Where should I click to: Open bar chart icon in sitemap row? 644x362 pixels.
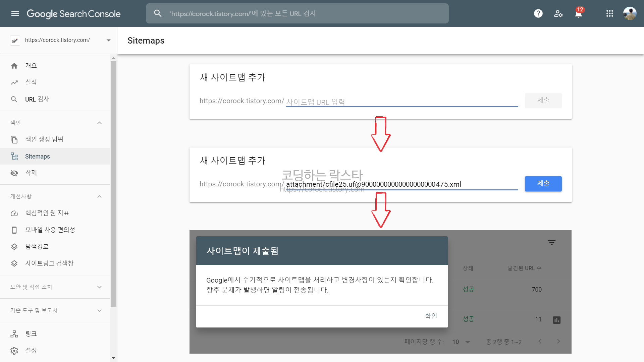pos(556,320)
